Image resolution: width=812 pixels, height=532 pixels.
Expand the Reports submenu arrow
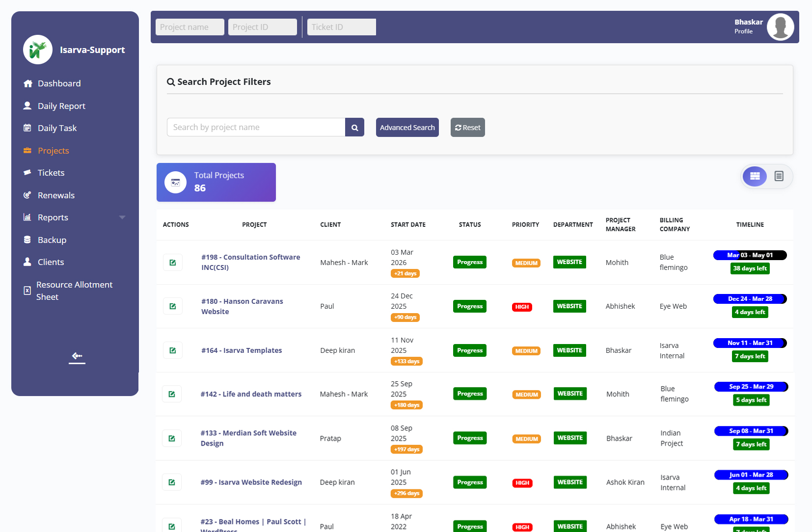pos(122,217)
